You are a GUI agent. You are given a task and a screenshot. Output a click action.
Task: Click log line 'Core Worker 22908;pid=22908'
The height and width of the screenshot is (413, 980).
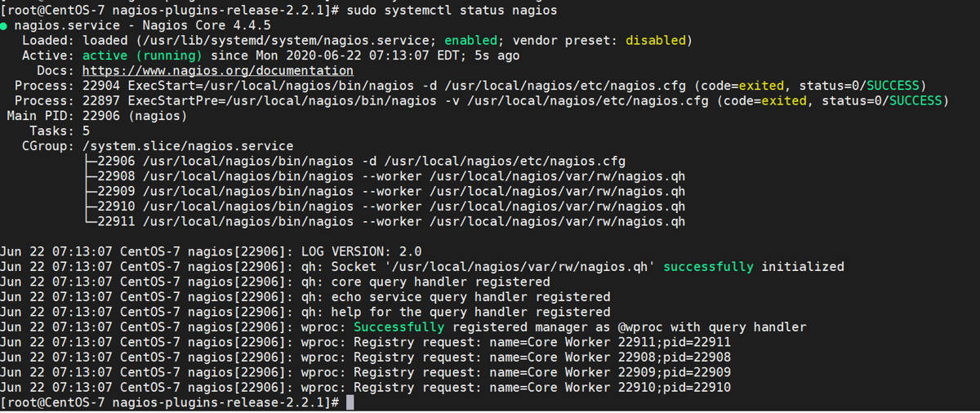[x=366, y=357]
